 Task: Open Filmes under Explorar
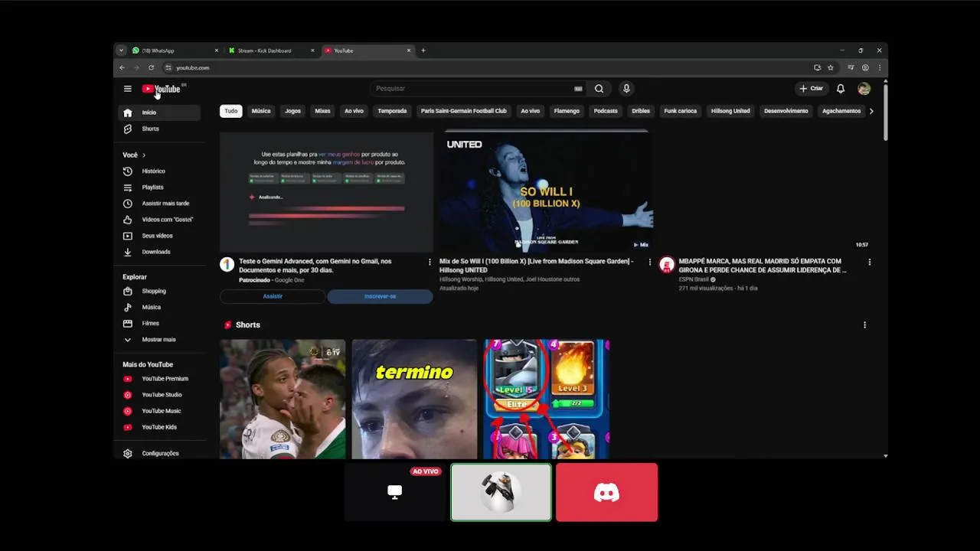(159, 323)
